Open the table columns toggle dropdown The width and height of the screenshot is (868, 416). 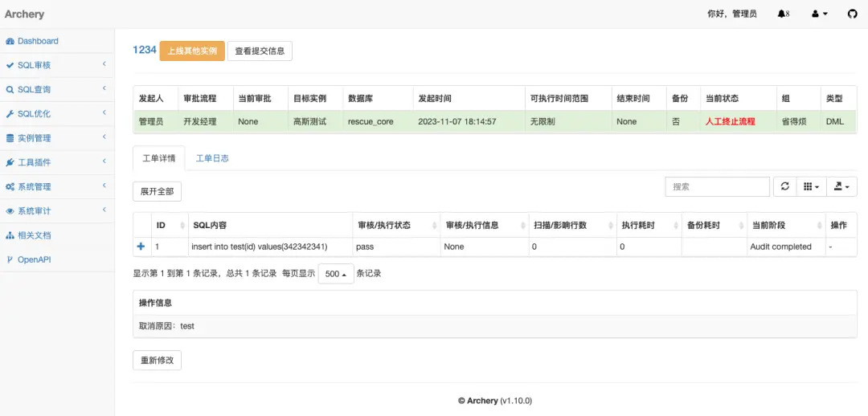[811, 187]
